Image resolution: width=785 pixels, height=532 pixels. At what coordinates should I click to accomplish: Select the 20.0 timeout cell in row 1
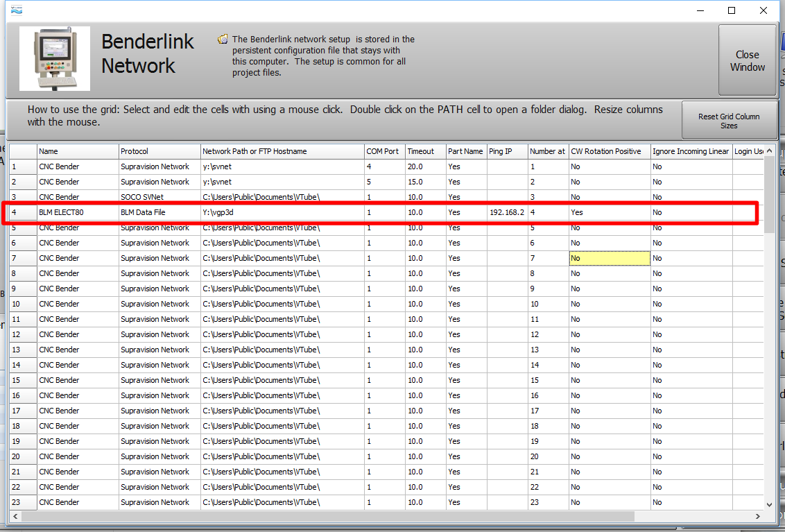[x=425, y=166]
